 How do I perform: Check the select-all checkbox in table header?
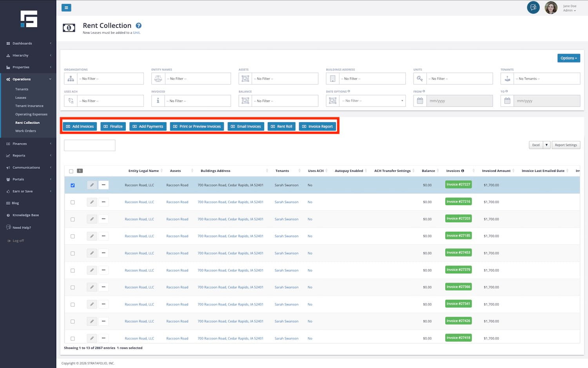[71, 171]
